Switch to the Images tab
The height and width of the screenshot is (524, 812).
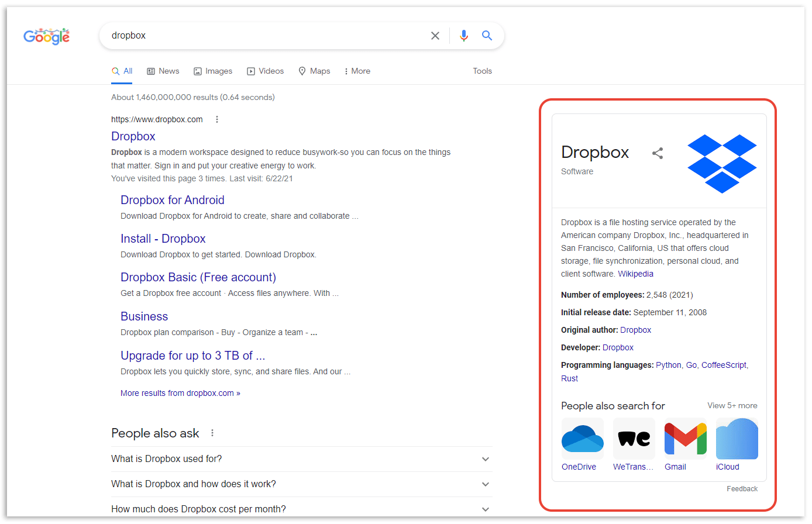[213, 71]
